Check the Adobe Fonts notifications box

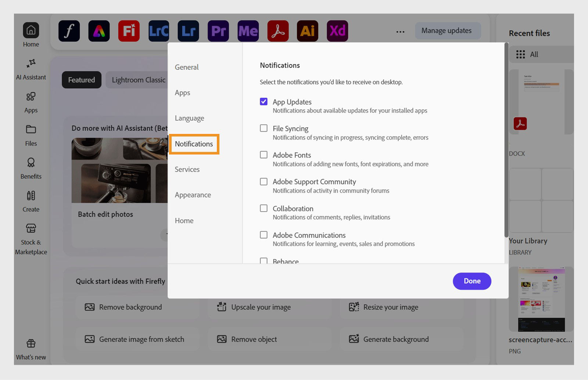click(x=263, y=155)
